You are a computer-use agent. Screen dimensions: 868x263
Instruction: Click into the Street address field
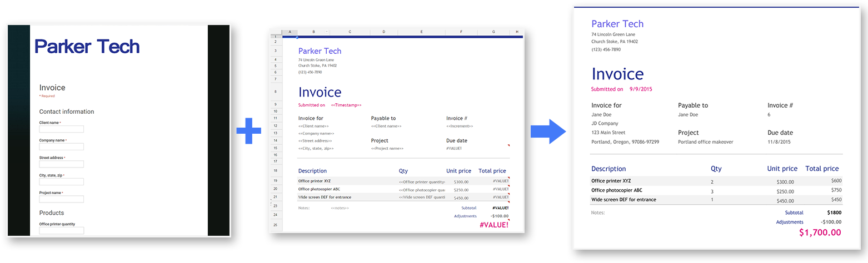tap(61, 164)
